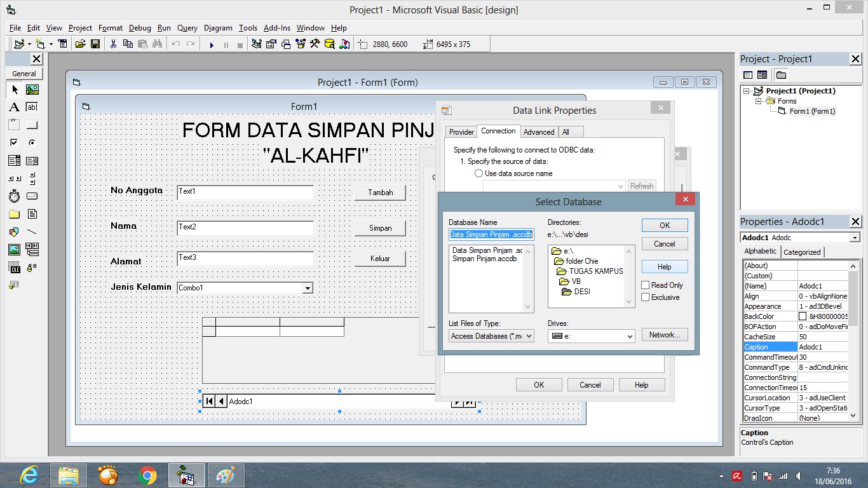This screenshot has height=488, width=868.
Task: Toggle Folders view in Project panel
Action: click(x=781, y=75)
